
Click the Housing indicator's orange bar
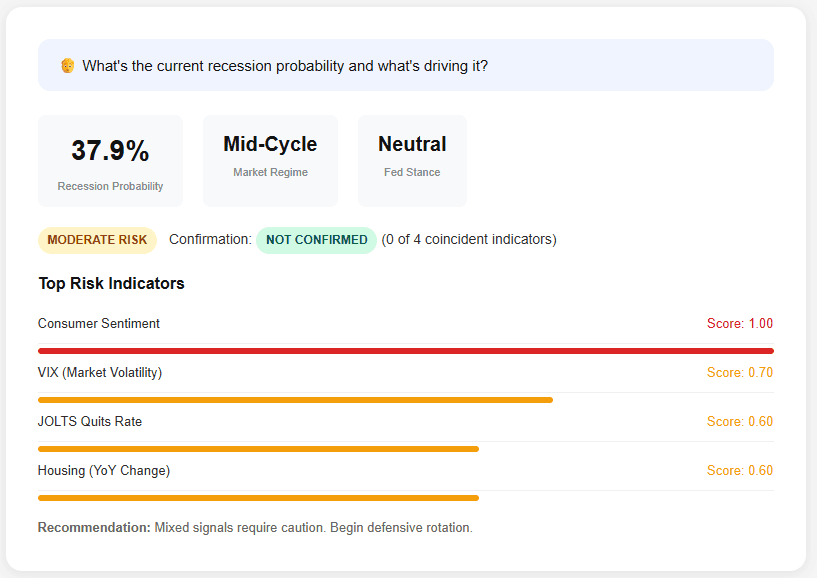[258, 497]
